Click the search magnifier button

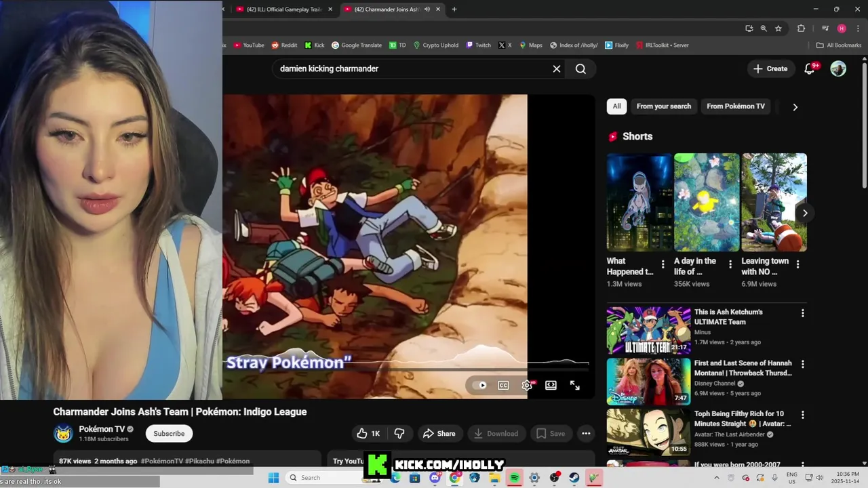coord(580,68)
